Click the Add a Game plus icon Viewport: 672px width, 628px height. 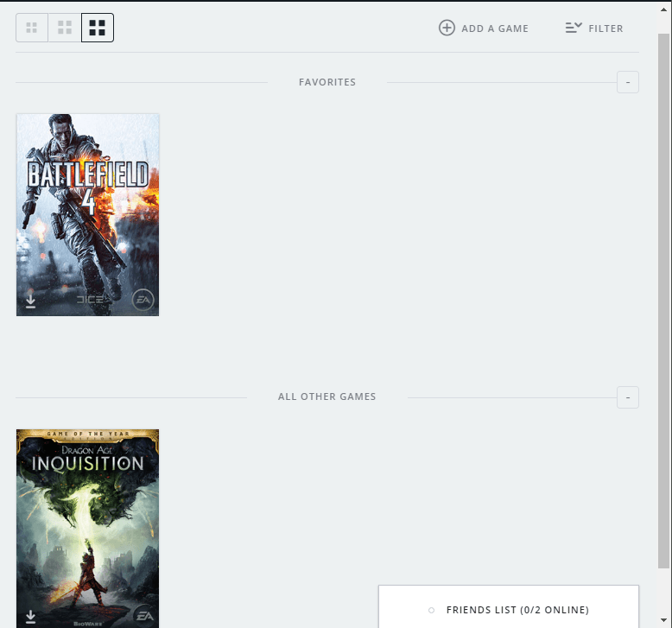pos(447,28)
